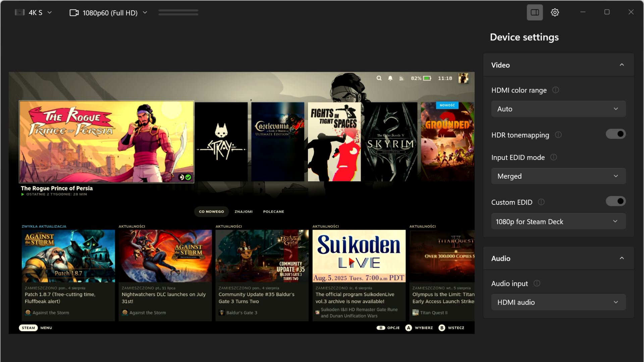
Task: Click the A button Wybierz glyph
Action: 408,328
